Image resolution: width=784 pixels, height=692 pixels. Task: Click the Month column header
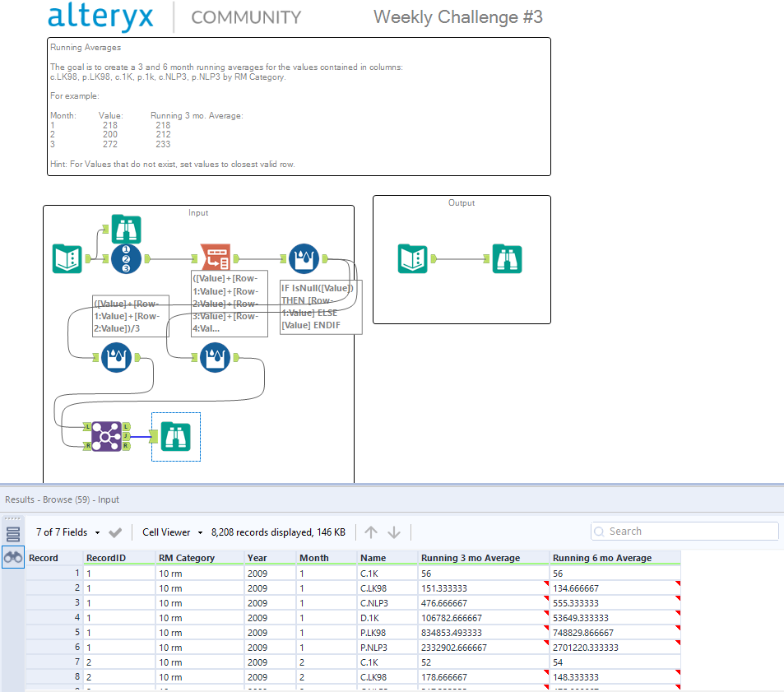327,558
